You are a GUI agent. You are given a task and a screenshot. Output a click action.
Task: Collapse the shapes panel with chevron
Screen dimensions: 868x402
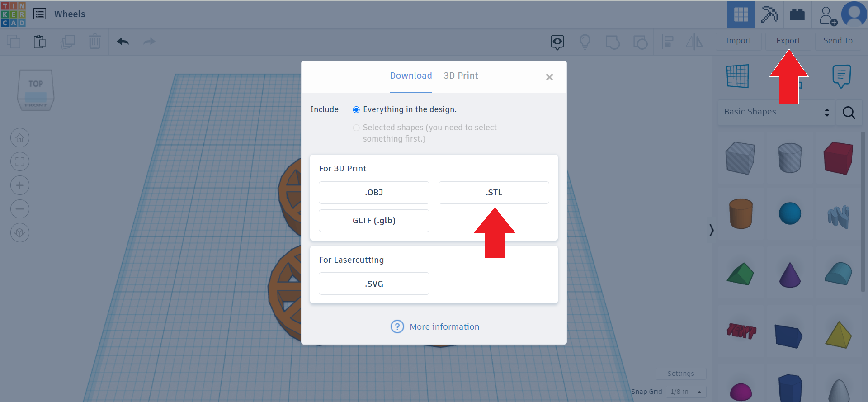[712, 230]
